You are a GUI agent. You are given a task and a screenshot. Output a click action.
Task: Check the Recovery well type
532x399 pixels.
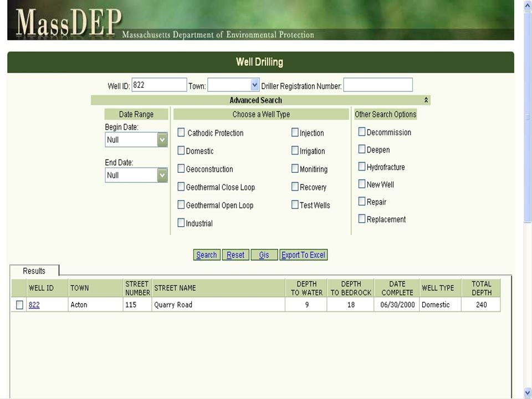295,187
